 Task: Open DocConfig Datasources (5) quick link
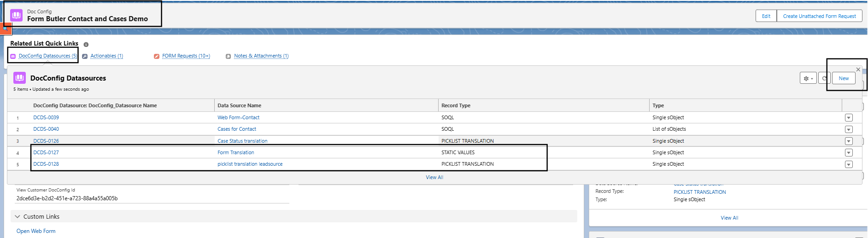pyautogui.click(x=48, y=56)
